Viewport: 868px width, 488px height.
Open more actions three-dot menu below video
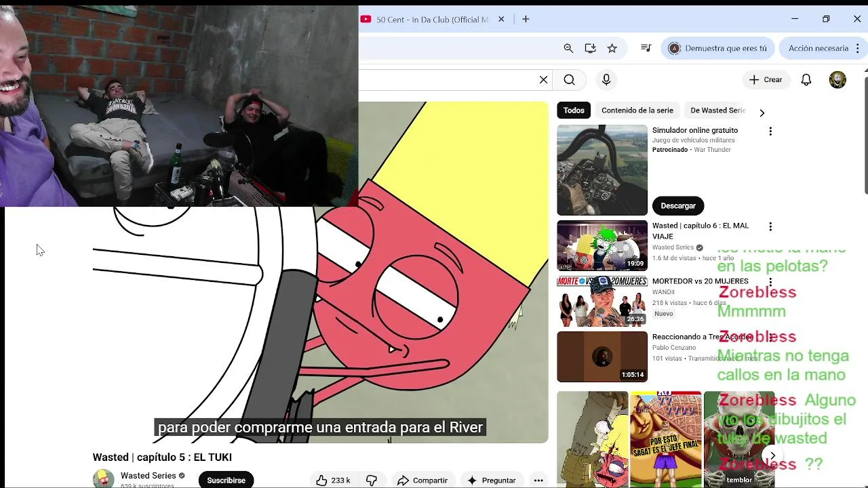538,480
